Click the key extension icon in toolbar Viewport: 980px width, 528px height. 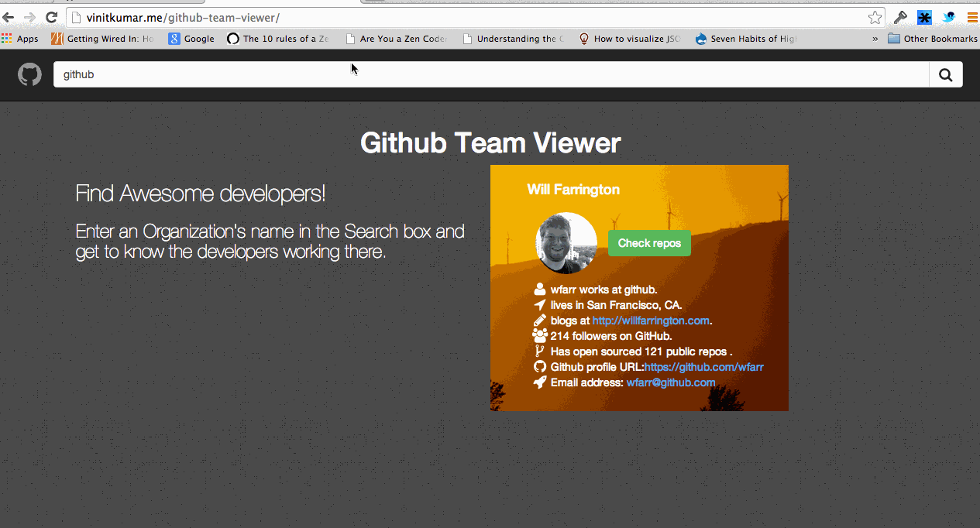(x=900, y=17)
